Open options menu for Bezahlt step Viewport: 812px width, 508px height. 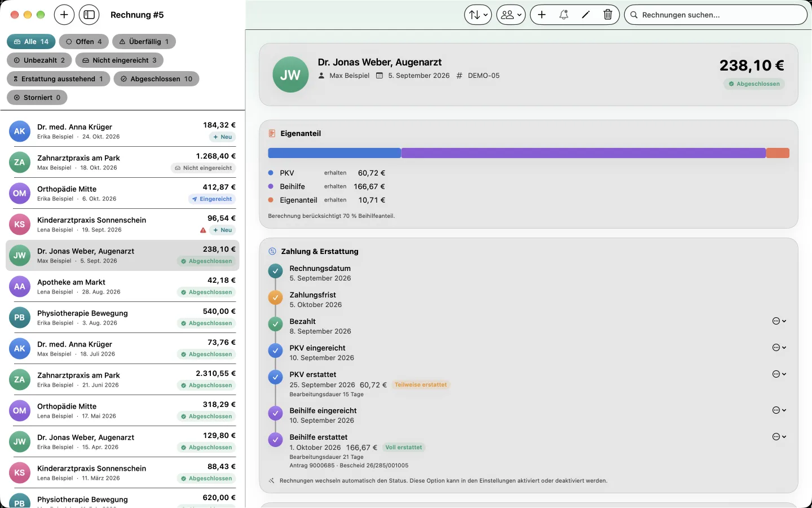779,321
